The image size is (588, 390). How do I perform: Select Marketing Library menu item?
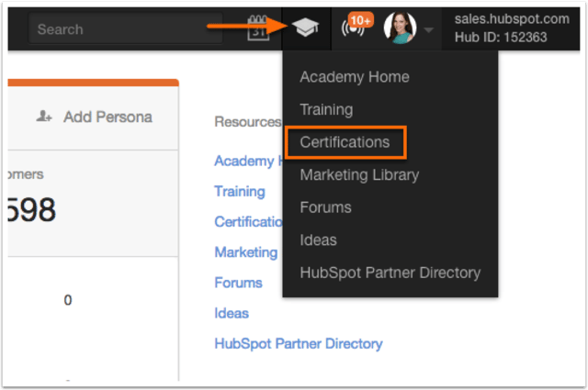pos(359,174)
